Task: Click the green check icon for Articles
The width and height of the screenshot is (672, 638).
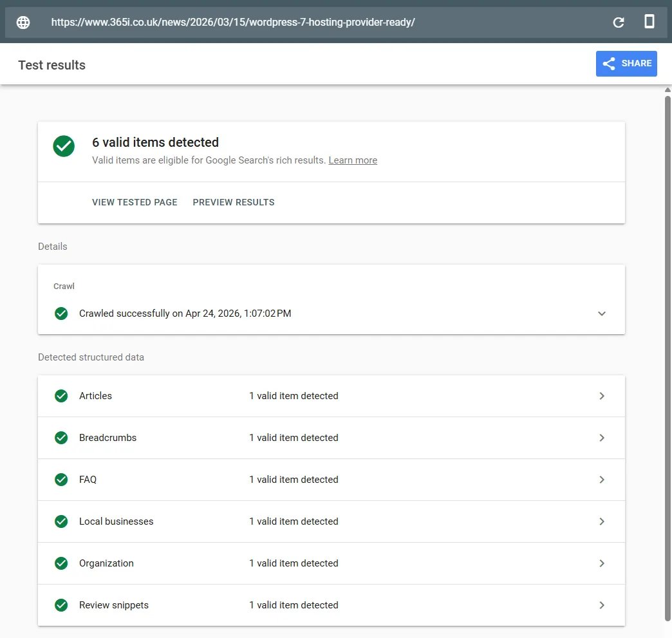Action: coord(61,396)
